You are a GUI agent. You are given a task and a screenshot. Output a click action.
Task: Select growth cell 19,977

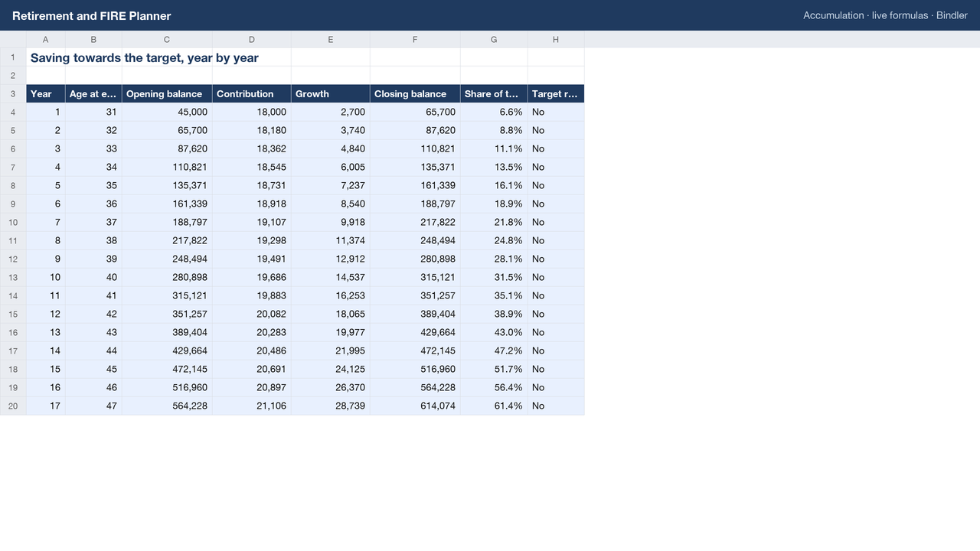coord(330,332)
